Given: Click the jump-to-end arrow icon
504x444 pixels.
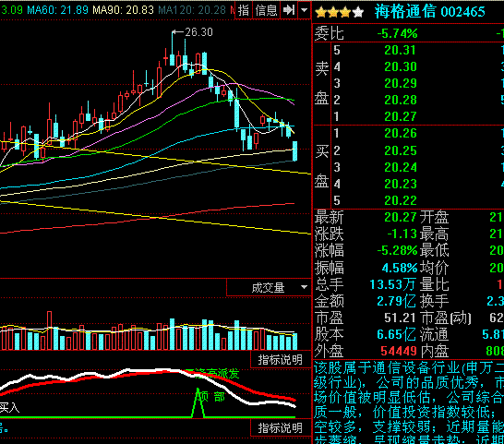Looking at the screenshot, I should click(289, 10).
